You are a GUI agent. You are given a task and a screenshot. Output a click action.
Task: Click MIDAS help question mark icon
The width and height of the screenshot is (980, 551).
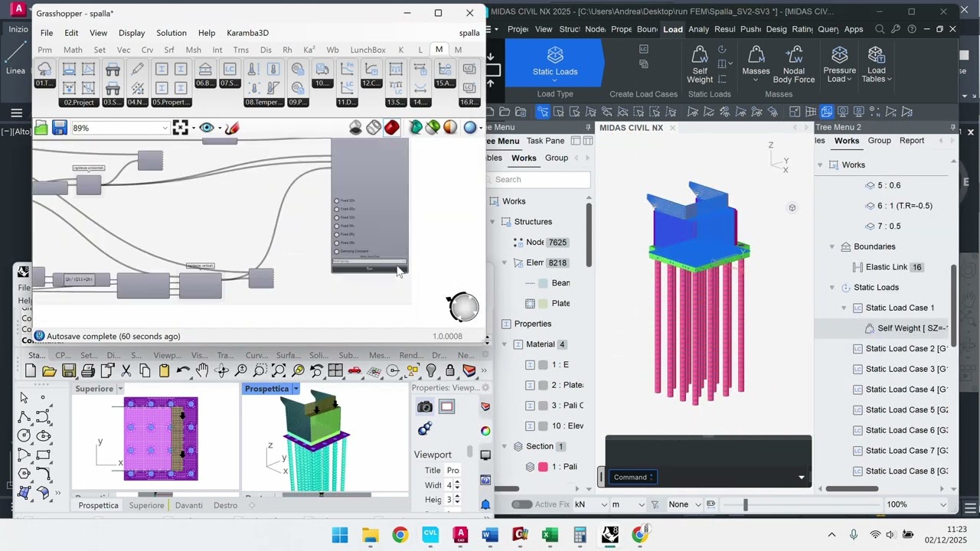coord(912,29)
